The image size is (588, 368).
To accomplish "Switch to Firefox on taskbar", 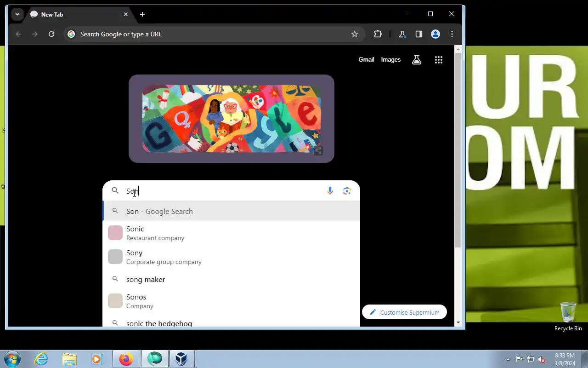I will tap(126, 359).
